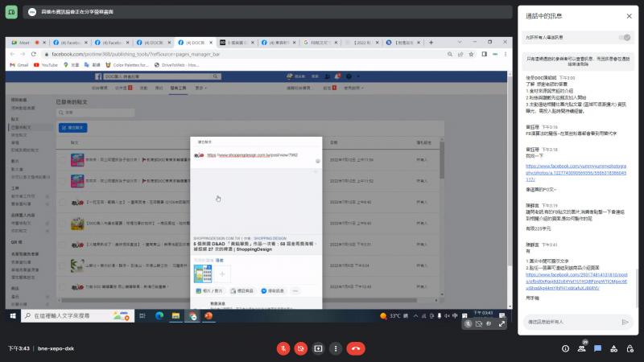Click the blue create post button
Viewport: 644px width, 362px height.
pyautogui.click(x=73, y=128)
